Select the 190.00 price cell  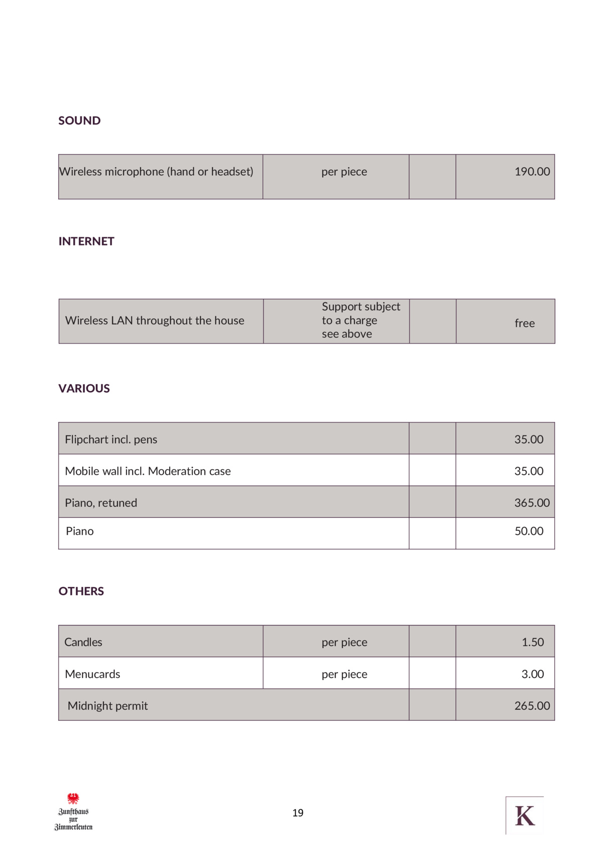(505, 177)
